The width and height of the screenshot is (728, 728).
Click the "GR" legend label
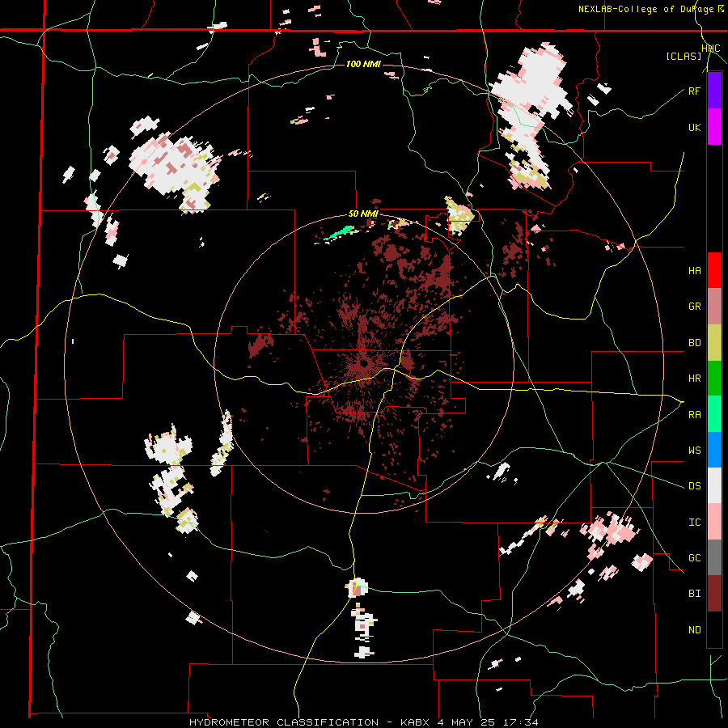694,307
